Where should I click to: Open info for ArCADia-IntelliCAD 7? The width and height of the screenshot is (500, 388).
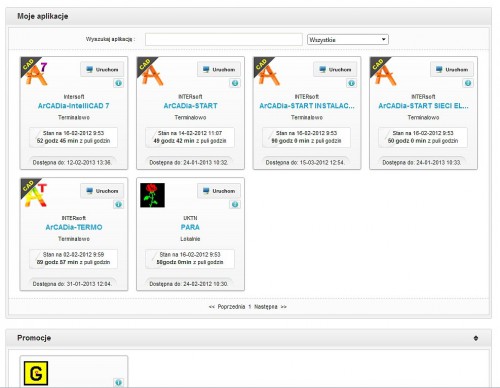(118, 83)
